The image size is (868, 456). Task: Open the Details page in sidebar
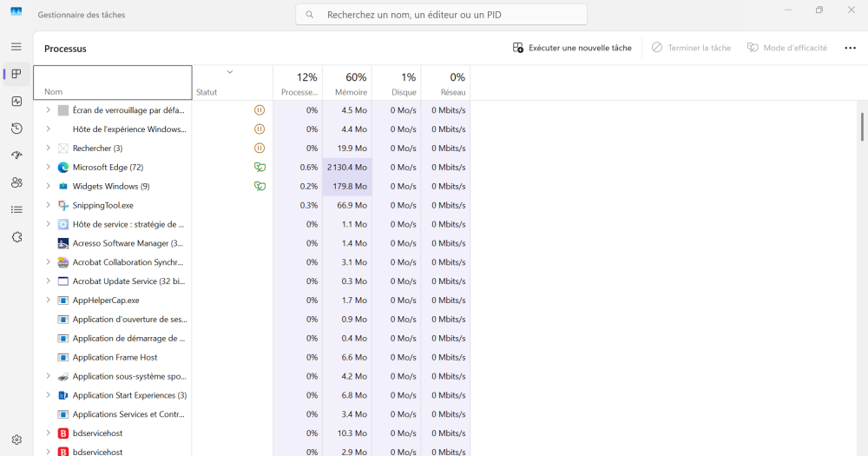point(16,209)
